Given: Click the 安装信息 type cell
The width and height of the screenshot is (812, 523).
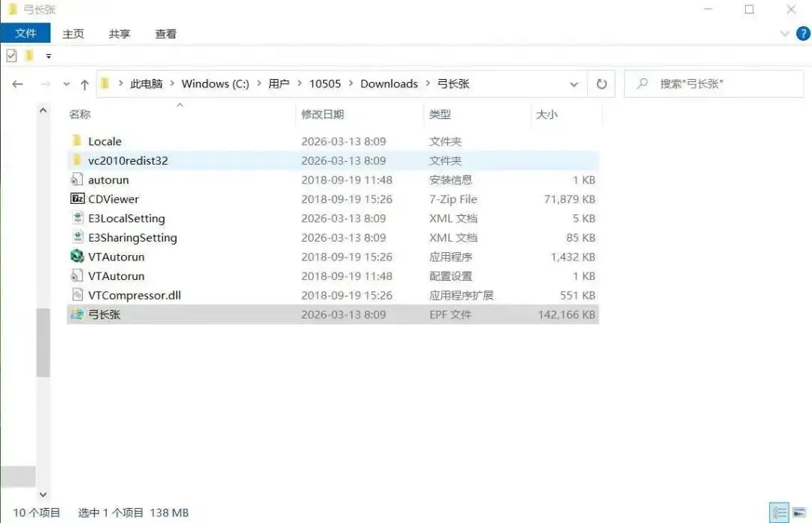Looking at the screenshot, I should pyautogui.click(x=450, y=180).
